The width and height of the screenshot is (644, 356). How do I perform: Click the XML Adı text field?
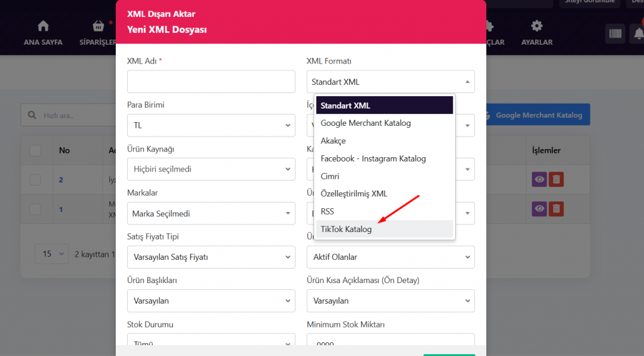(x=211, y=82)
